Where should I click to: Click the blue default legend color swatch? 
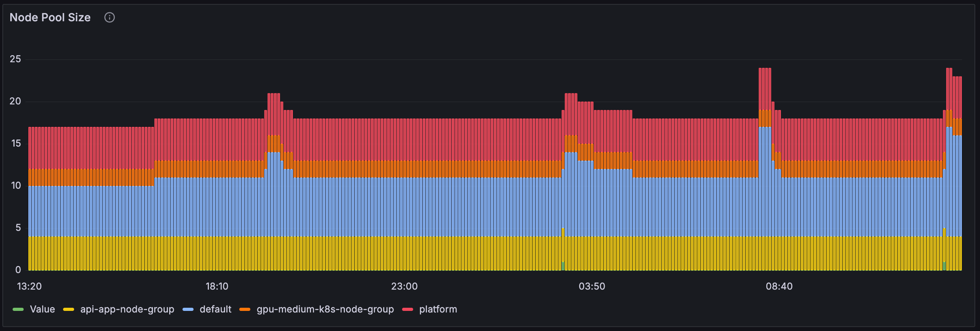(x=188, y=309)
